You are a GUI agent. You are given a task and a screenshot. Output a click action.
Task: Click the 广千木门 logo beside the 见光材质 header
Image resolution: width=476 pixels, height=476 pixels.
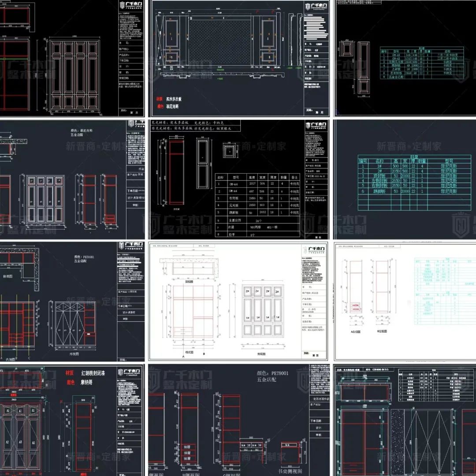pos(316,126)
